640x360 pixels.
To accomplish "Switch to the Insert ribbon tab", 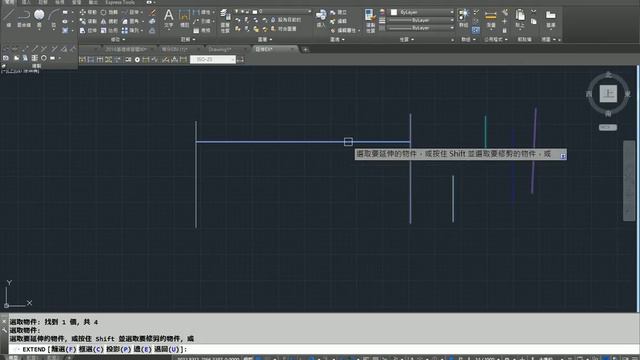I will (x=26, y=2).
